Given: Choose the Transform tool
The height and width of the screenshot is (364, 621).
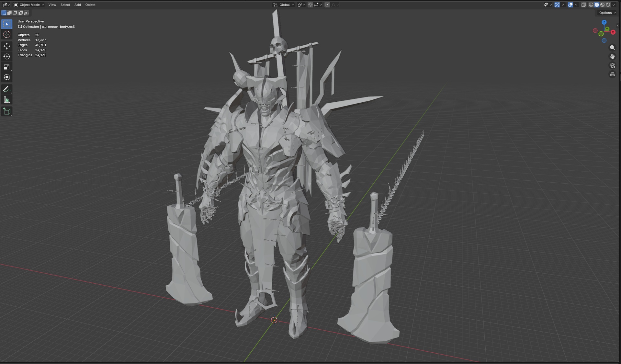Looking at the screenshot, I should coord(7,77).
